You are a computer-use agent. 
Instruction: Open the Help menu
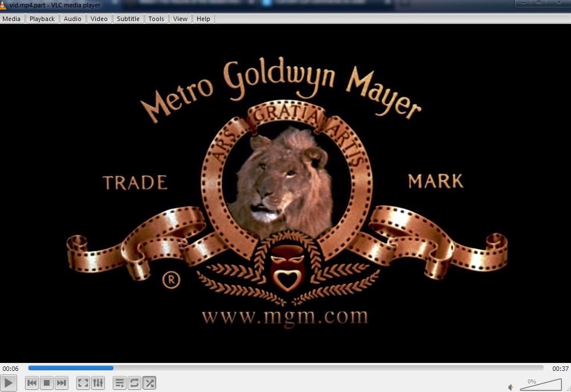pos(203,19)
